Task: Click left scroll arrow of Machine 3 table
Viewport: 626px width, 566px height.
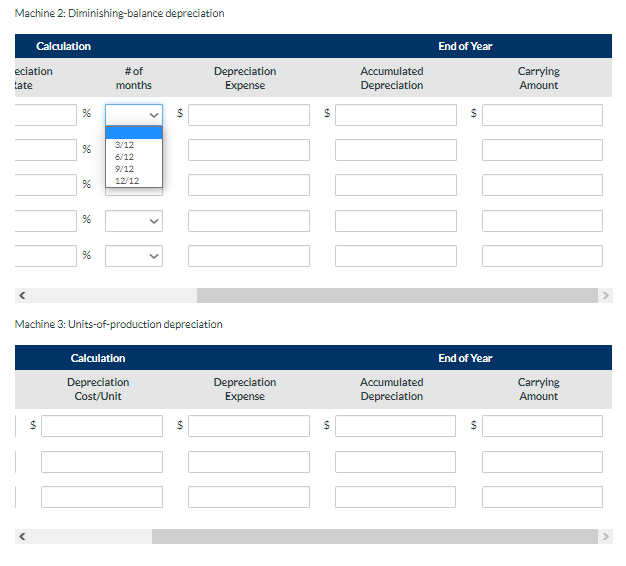Action: point(22,536)
